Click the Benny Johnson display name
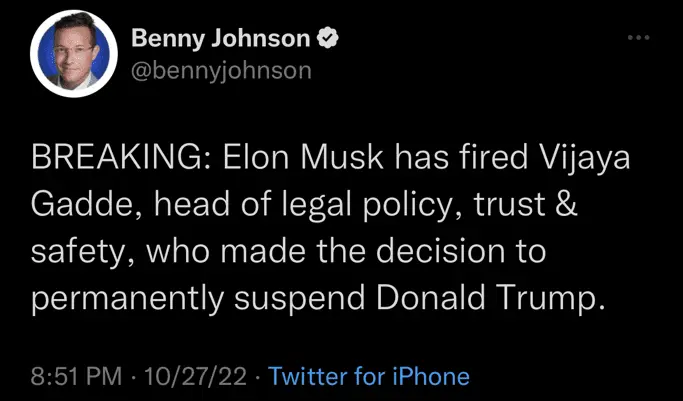The height and width of the screenshot is (401, 683). coord(220,39)
